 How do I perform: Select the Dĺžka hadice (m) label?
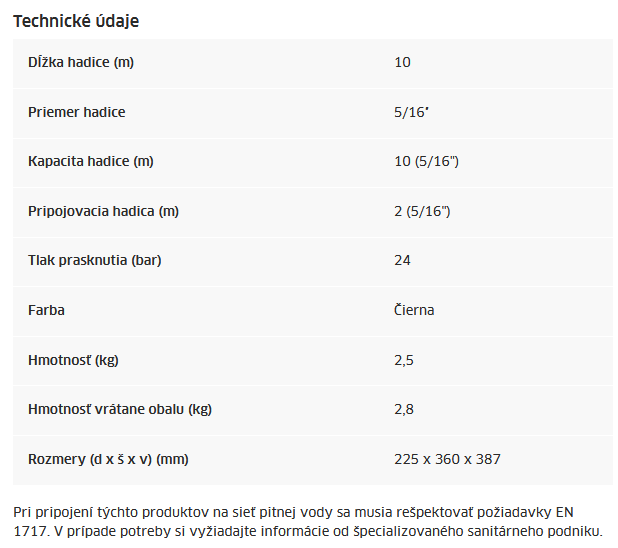click(81, 62)
